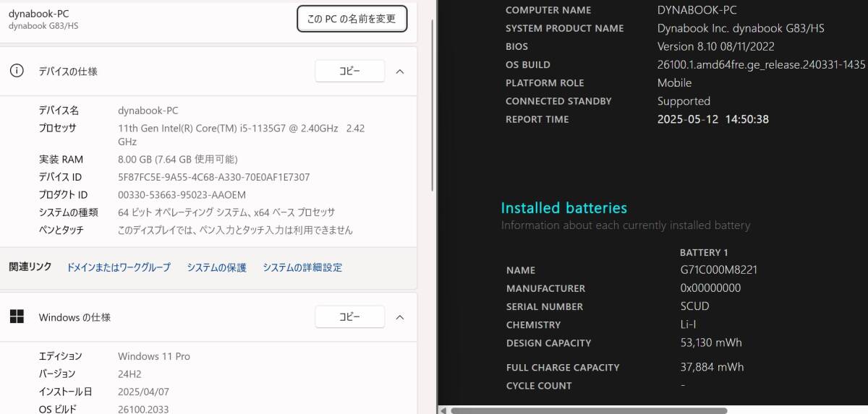This screenshot has height=414, width=868.
Task: Click the battery chemistry value Li-I
Action: (688, 324)
